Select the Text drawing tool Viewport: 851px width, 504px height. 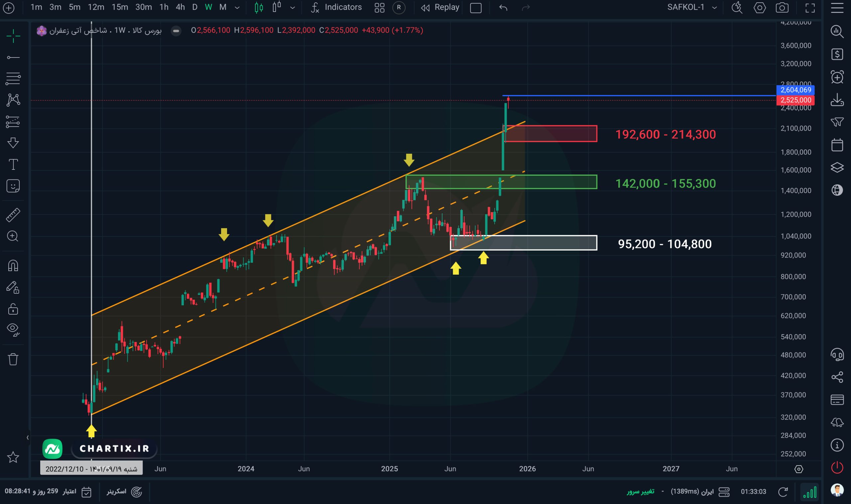[13, 165]
